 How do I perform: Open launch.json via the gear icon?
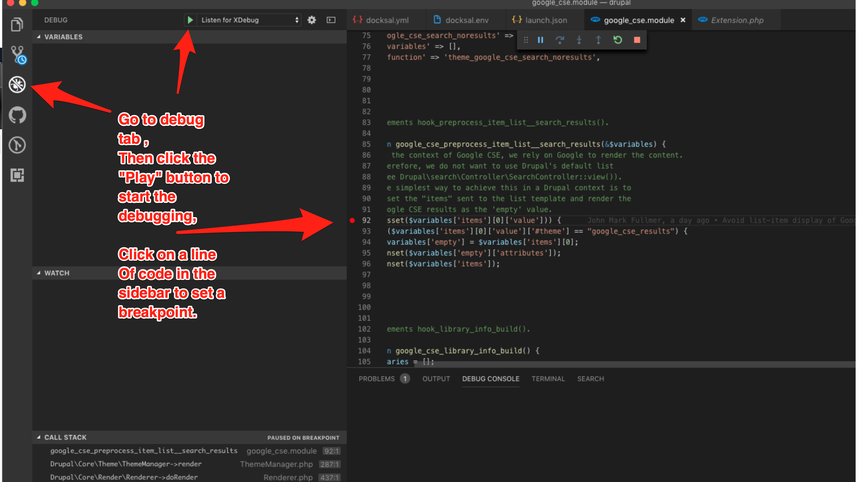[x=312, y=20]
